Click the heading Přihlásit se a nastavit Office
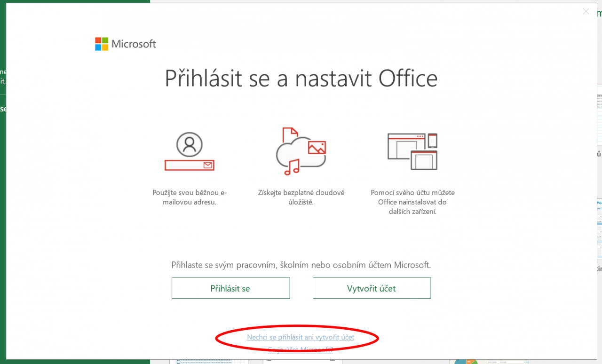 301,79
